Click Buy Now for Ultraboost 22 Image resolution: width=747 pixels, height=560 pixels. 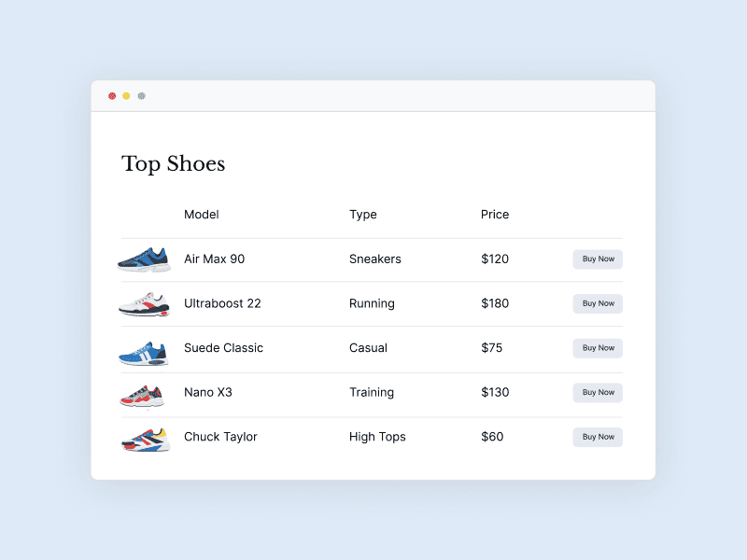coord(598,303)
